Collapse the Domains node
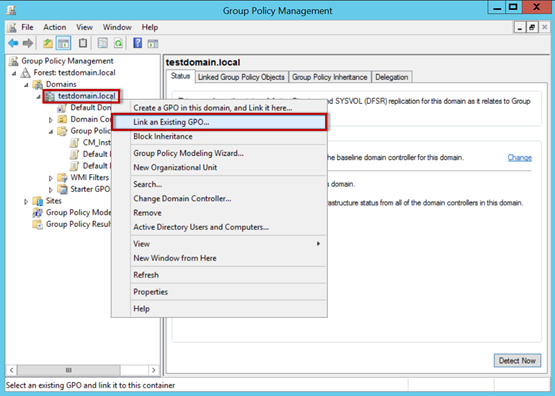The height and width of the screenshot is (396, 555). [27, 85]
